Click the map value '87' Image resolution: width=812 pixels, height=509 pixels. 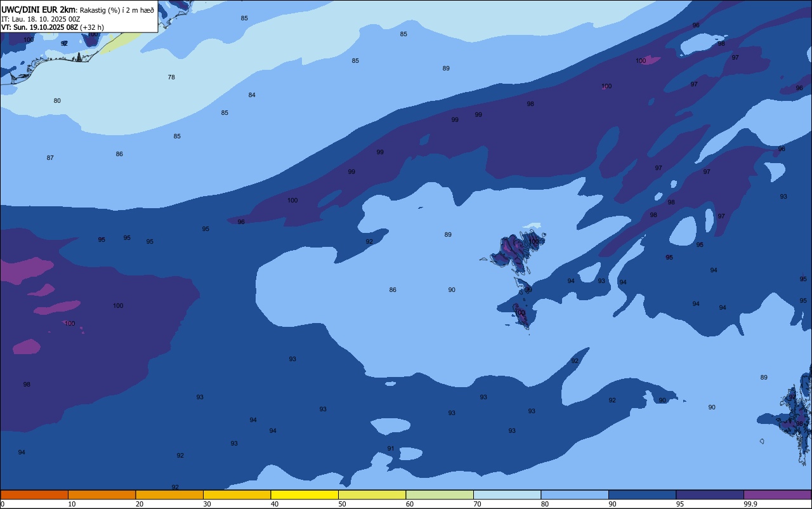50,158
